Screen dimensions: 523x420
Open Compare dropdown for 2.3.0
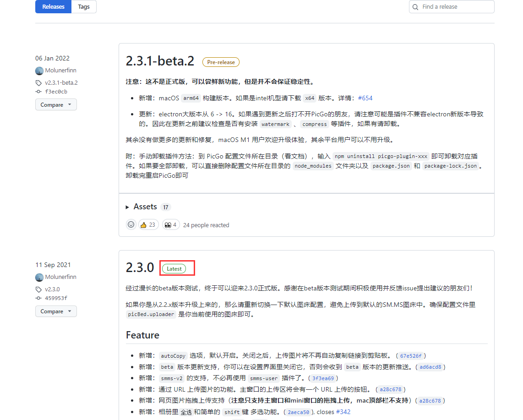pyautogui.click(x=56, y=311)
